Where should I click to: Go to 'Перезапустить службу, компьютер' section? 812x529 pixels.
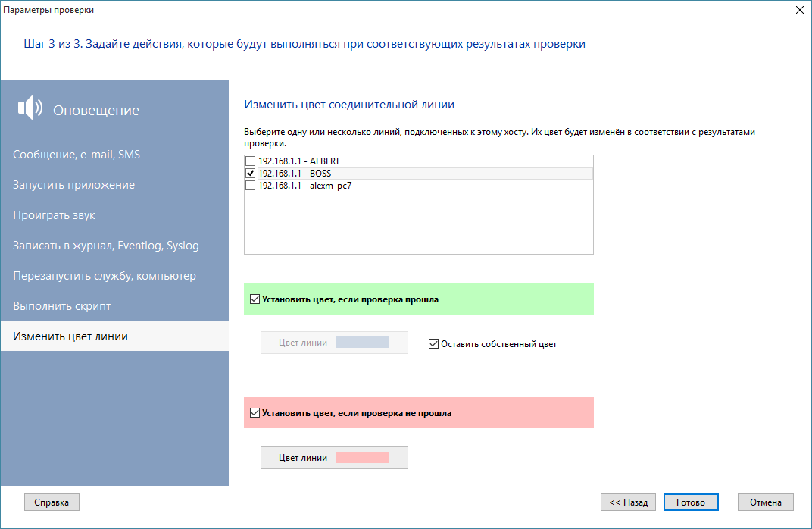pos(105,276)
